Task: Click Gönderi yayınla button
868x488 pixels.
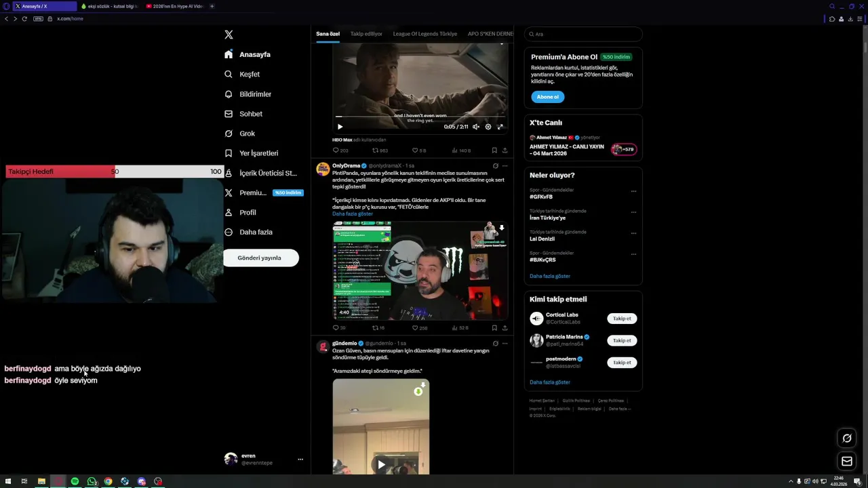Action: 261,258
